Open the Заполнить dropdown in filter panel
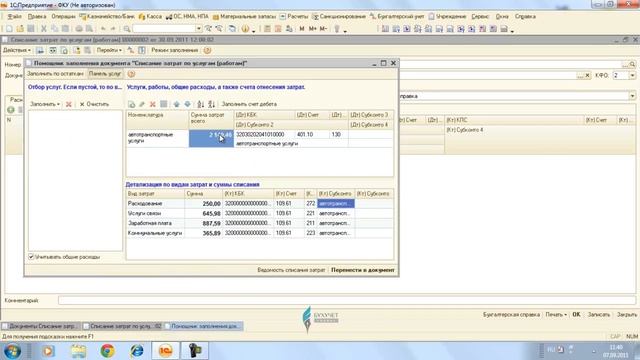The width and height of the screenshot is (640, 360). click(x=45, y=104)
